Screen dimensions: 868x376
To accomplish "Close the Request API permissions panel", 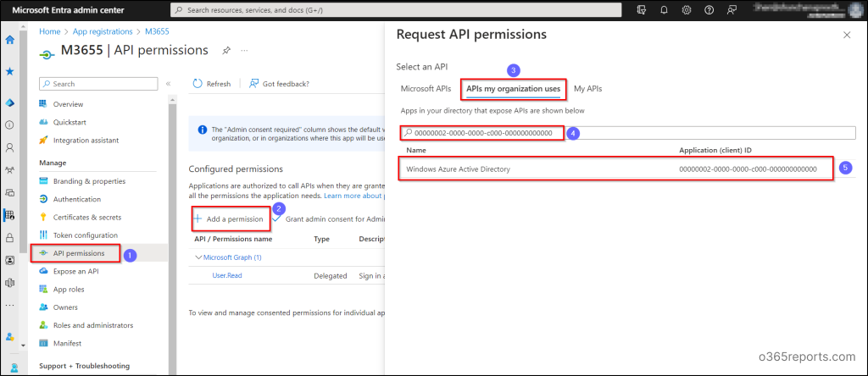I will (847, 35).
